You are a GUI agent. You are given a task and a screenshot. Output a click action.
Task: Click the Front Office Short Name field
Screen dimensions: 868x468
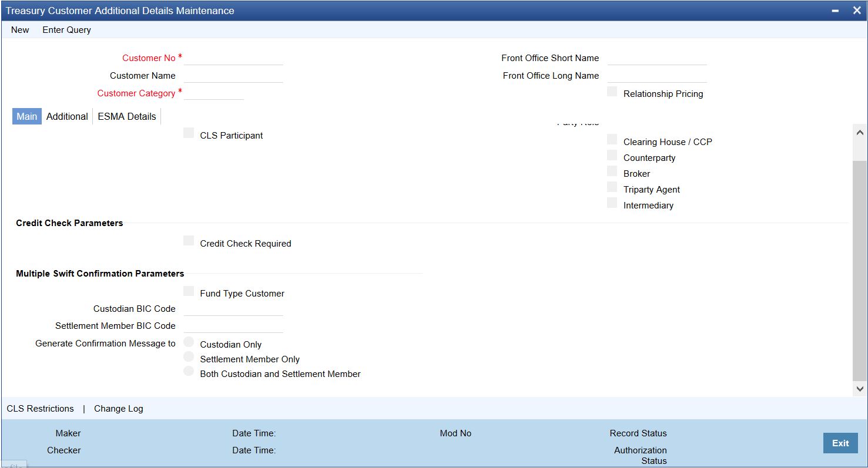click(657, 58)
